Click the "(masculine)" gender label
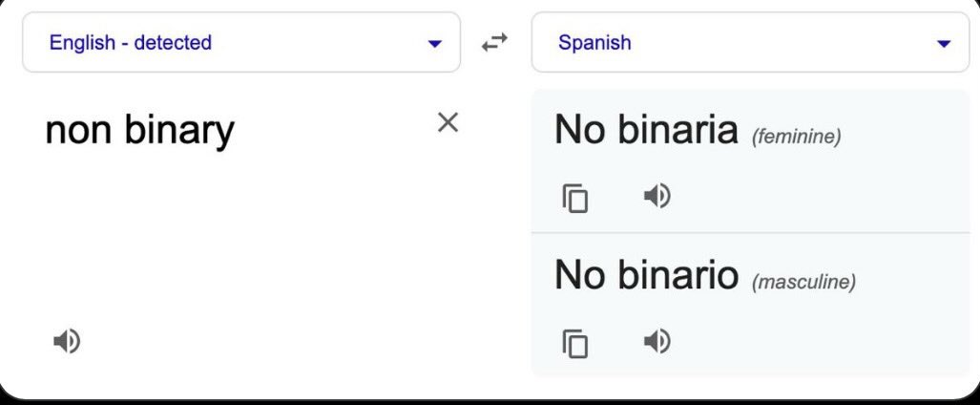Viewport: 980px width, 405px height. (x=803, y=283)
